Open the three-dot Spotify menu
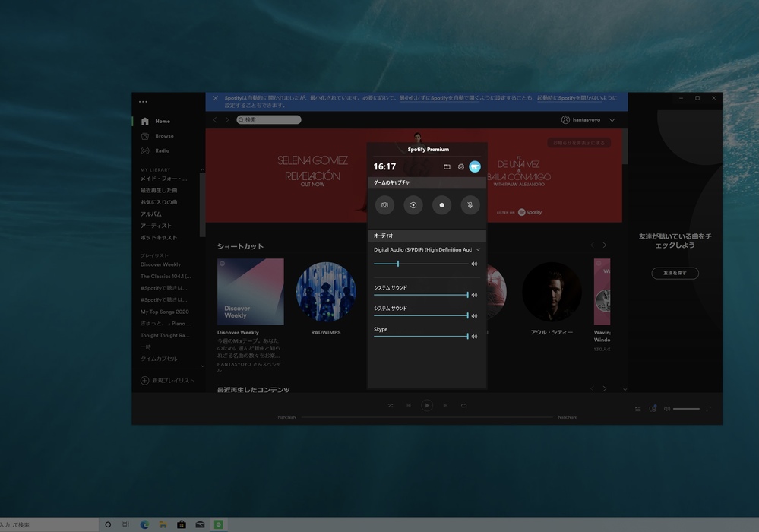Viewport: 759px width, 532px height. (x=143, y=102)
